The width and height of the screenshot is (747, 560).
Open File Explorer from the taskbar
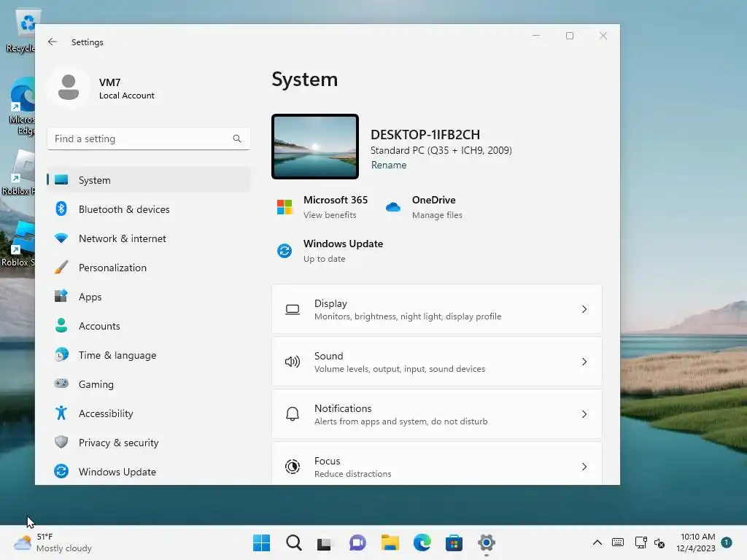click(x=390, y=542)
